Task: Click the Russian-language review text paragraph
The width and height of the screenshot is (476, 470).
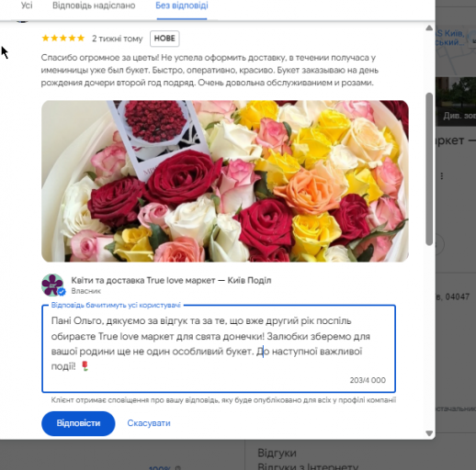Action: 210,70
